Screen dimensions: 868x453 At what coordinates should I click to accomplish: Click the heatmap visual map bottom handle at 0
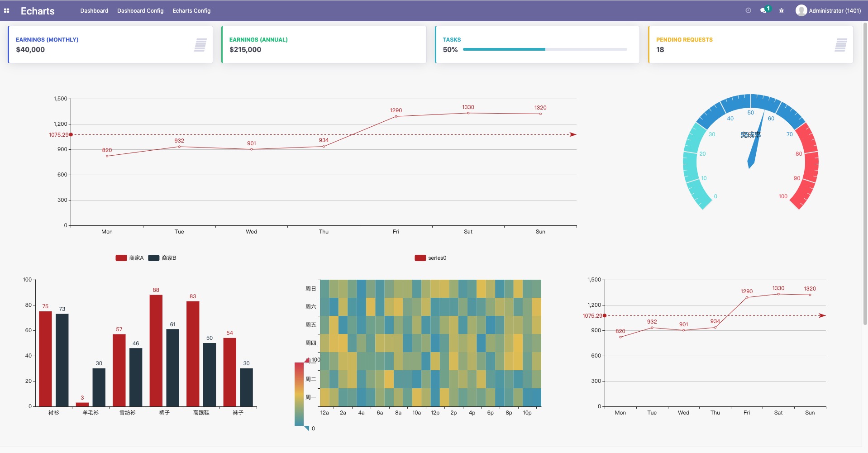(x=307, y=428)
